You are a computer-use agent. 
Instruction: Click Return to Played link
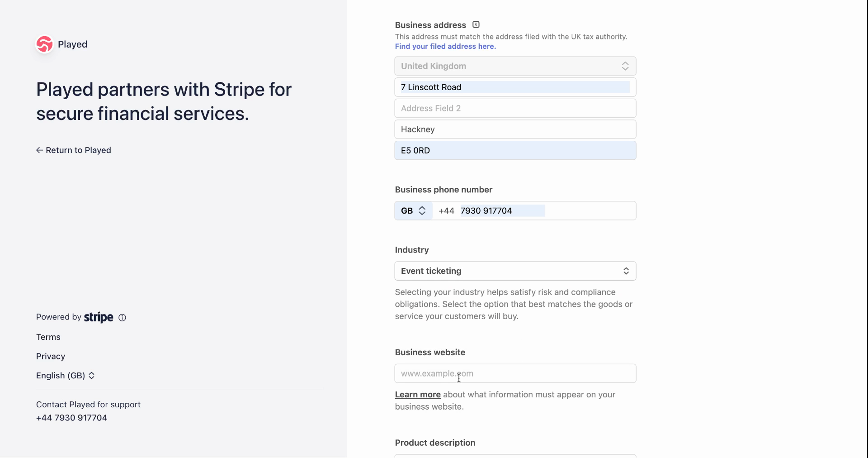tap(74, 150)
